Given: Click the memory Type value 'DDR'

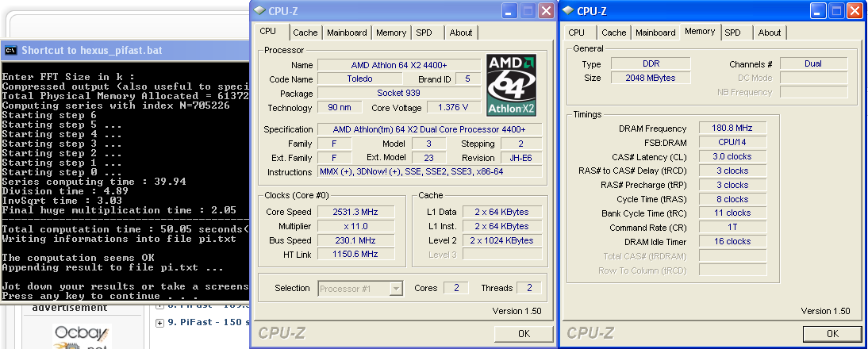Looking at the screenshot, I should pos(651,63).
